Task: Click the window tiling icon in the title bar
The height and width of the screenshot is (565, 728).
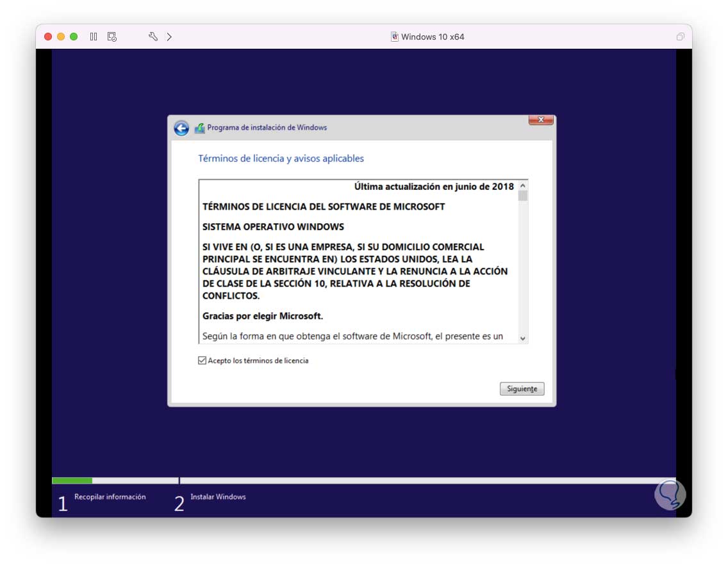Action: 680,37
